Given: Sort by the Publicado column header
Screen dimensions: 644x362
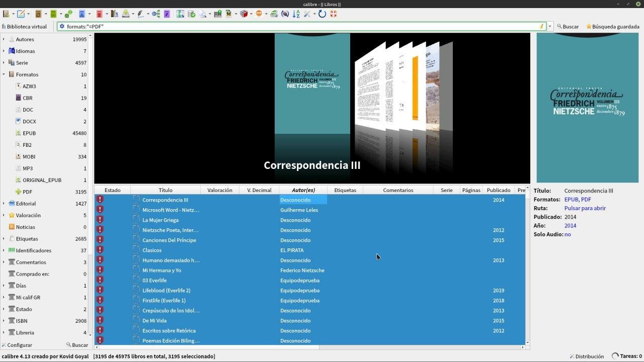Looking at the screenshot, I should [499, 190].
